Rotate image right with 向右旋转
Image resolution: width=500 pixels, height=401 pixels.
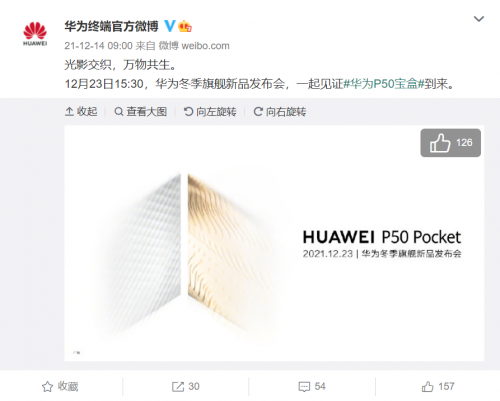(x=280, y=111)
